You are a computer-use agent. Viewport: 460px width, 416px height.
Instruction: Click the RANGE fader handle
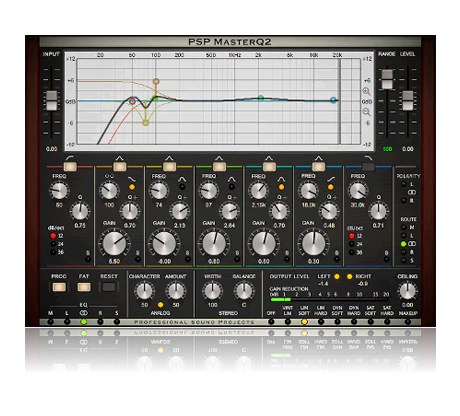click(x=387, y=79)
